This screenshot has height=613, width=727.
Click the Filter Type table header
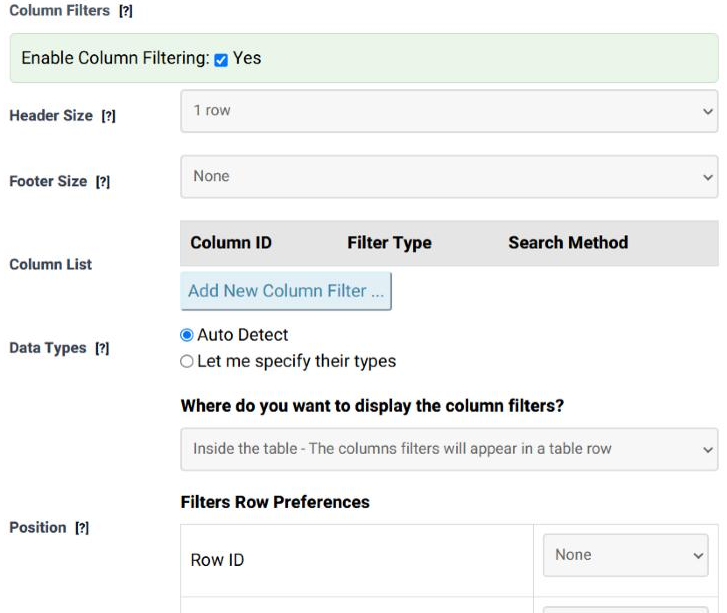click(389, 243)
